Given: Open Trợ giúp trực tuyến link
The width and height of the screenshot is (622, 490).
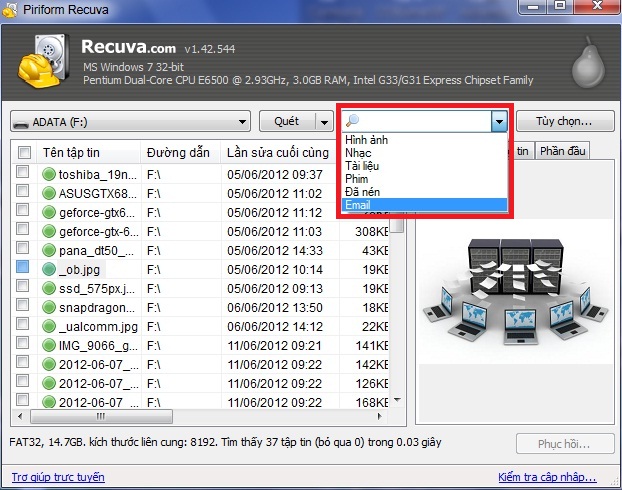Looking at the screenshot, I should pyautogui.click(x=58, y=477).
